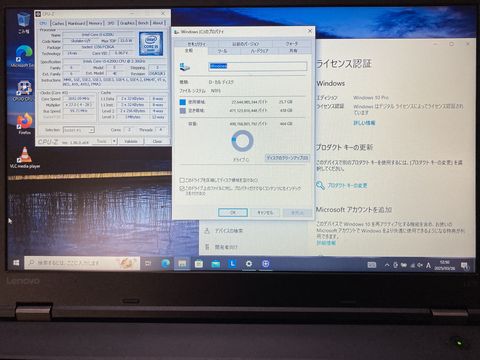The height and width of the screenshot is (360, 480).
Task: Open the Firefox desktop shortcut
Action: [25, 123]
